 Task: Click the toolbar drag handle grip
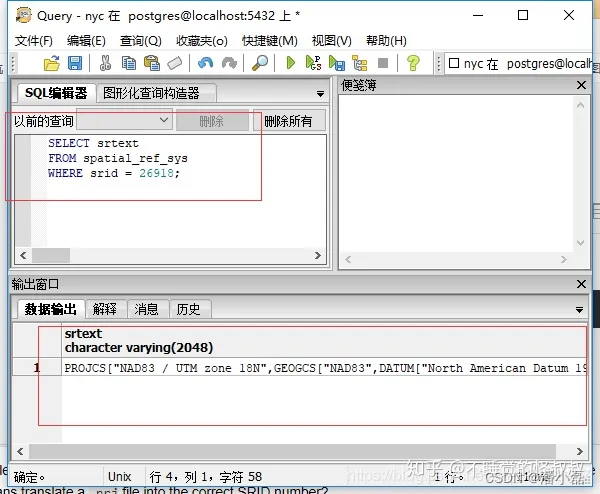[13, 64]
